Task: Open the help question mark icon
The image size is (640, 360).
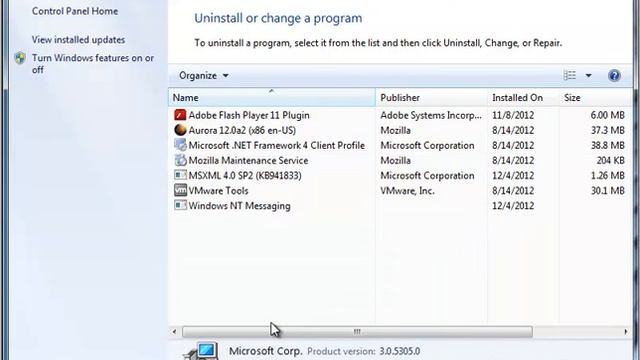Action: pos(614,76)
